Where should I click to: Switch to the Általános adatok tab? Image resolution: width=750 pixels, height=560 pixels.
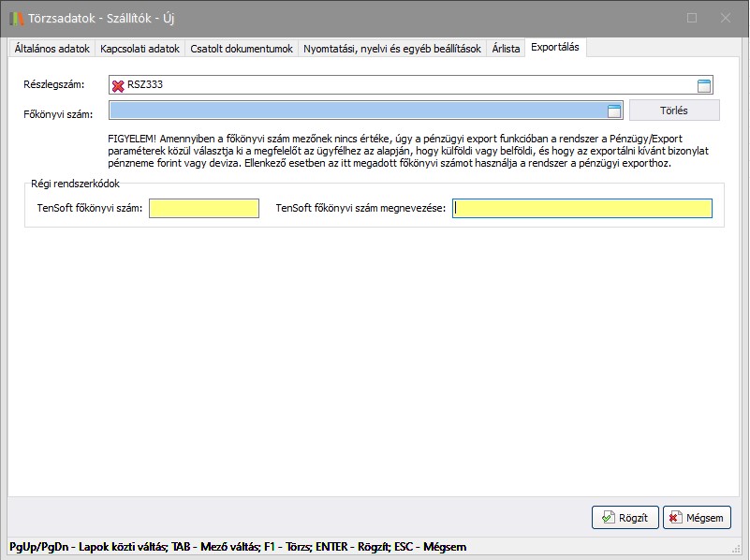(x=52, y=49)
